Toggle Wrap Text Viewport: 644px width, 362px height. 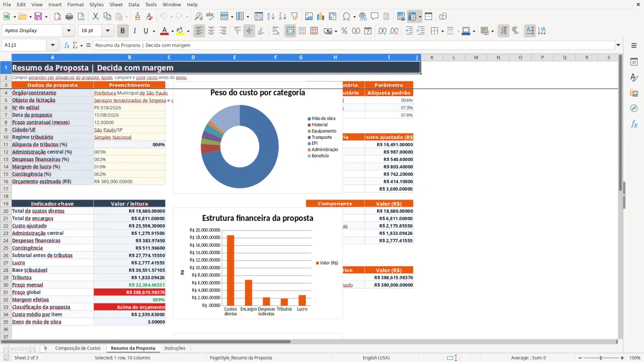[x=276, y=31]
